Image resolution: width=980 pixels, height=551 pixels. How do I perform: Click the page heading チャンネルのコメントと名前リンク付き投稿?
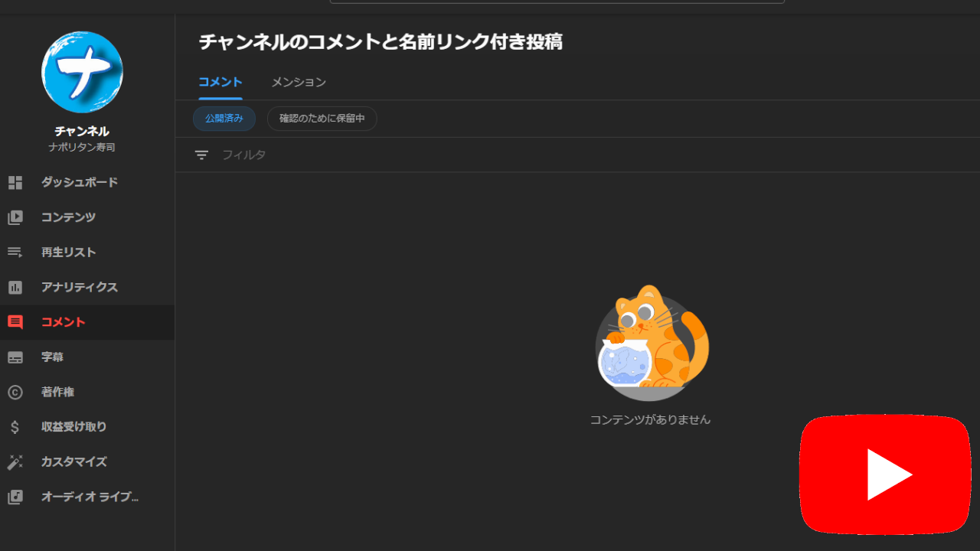(x=381, y=41)
